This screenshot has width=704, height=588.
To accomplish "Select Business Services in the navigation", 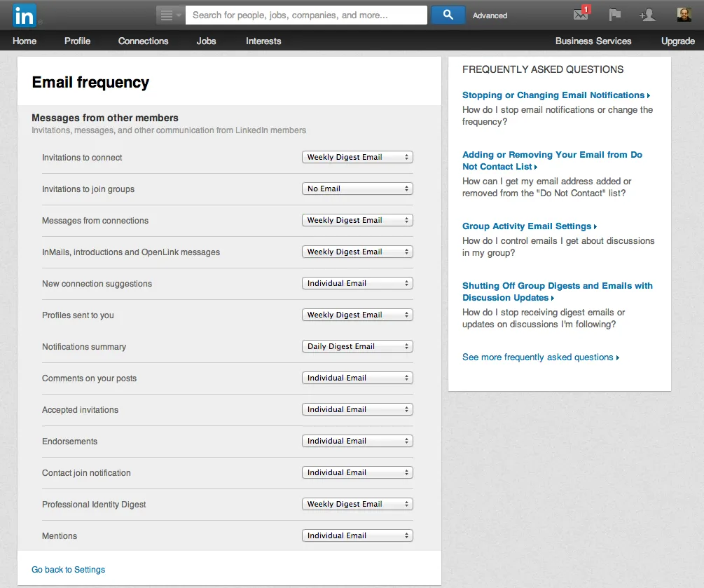I will [593, 41].
